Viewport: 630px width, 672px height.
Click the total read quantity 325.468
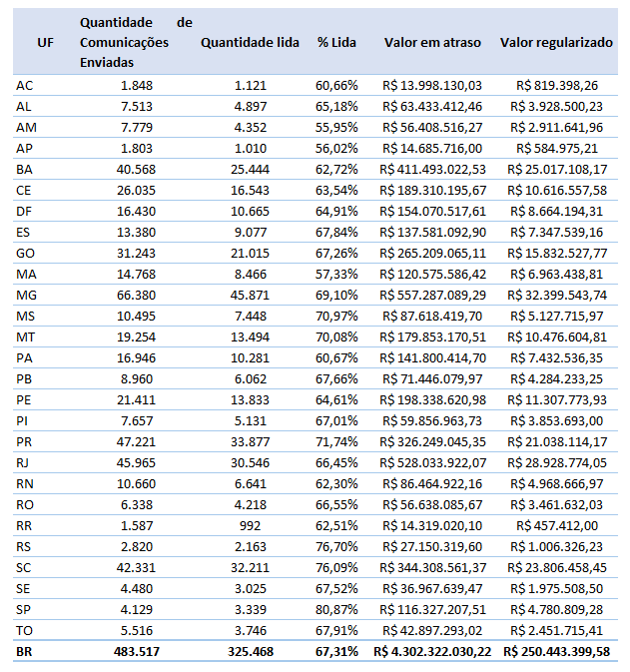(x=250, y=651)
